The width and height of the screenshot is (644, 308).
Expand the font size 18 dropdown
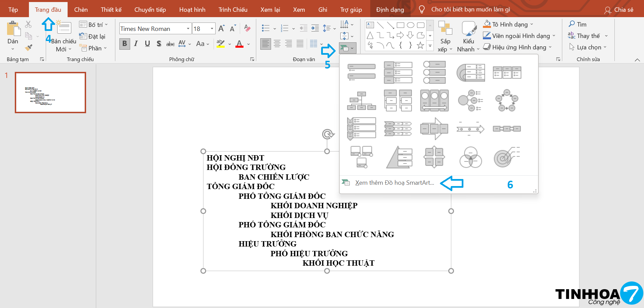click(212, 29)
